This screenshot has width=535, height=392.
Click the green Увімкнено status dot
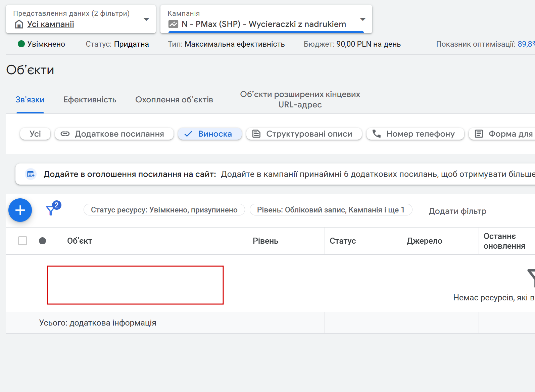[21, 44]
